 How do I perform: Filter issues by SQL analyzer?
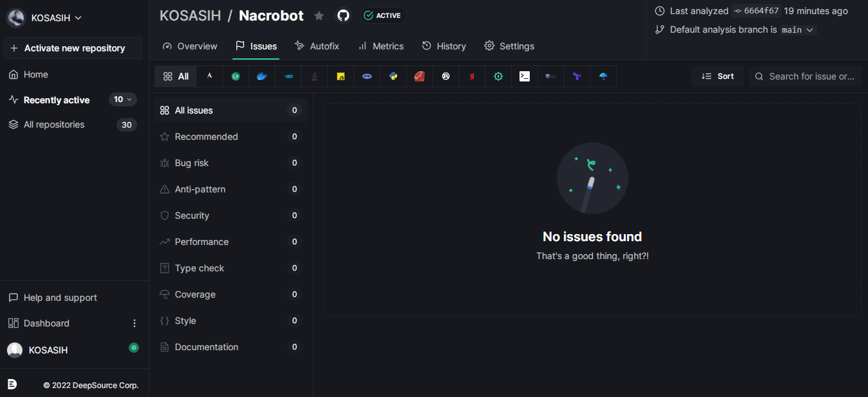(551, 76)
